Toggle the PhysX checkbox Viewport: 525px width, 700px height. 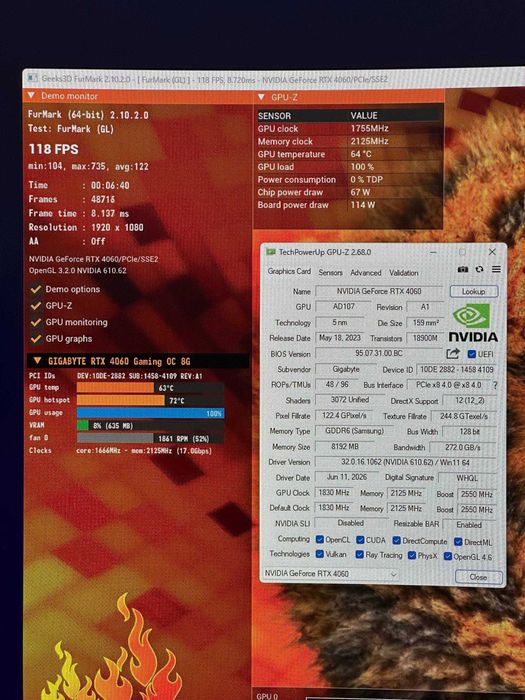point(412,555)
